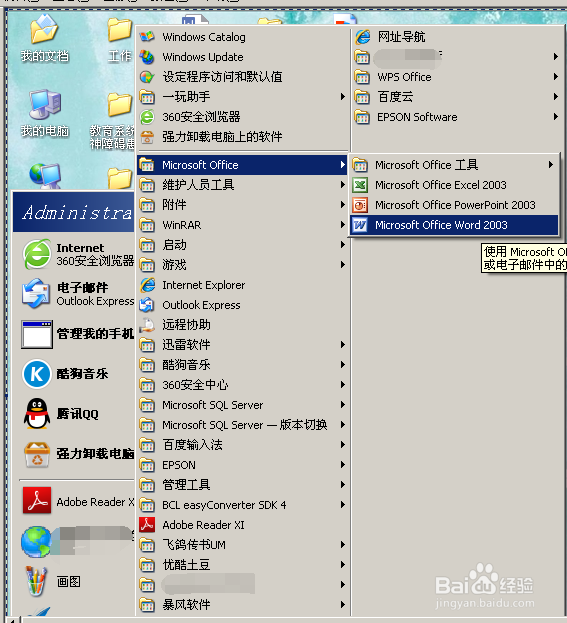Viewport: 567px width, 623px height.
Task: Open Microsoft Office Word 2003
Action: 454,225
